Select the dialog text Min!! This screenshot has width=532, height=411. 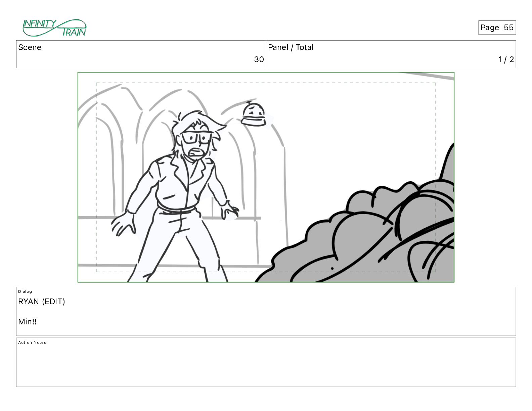[27, 322]
